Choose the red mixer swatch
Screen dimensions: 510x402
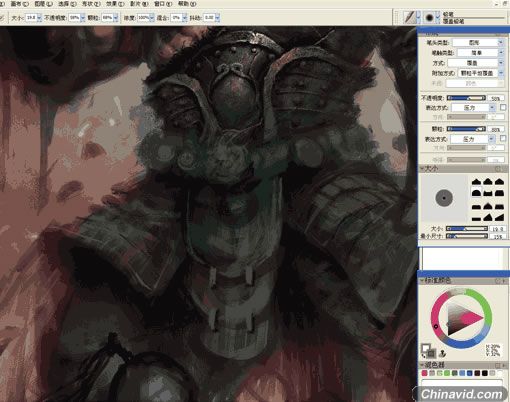click(x=424, y=373)
